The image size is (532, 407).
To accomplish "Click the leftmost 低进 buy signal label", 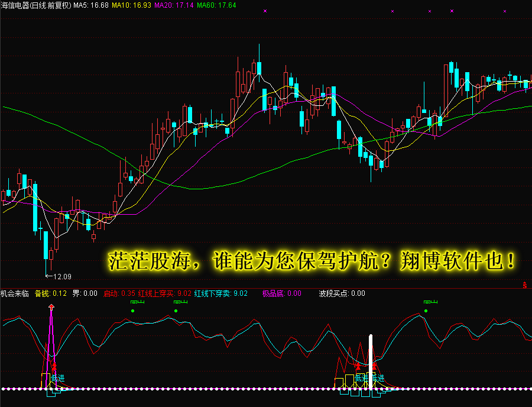I will pos(57,378).
